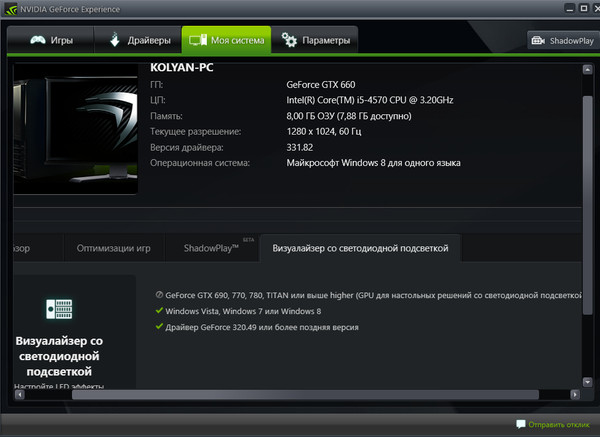Click the Текущее разрешение label
The height and width of the screenshot is (437, 600).
[x=196, y=132]
